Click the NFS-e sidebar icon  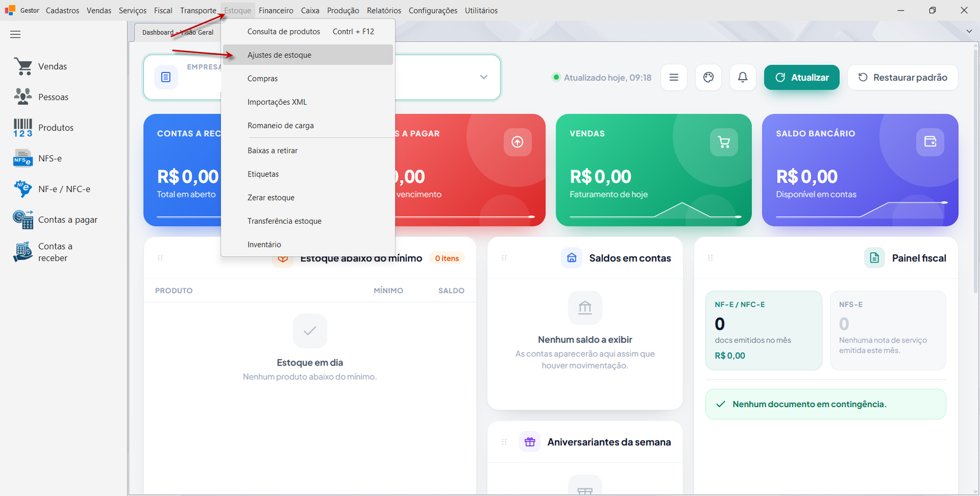23,158
